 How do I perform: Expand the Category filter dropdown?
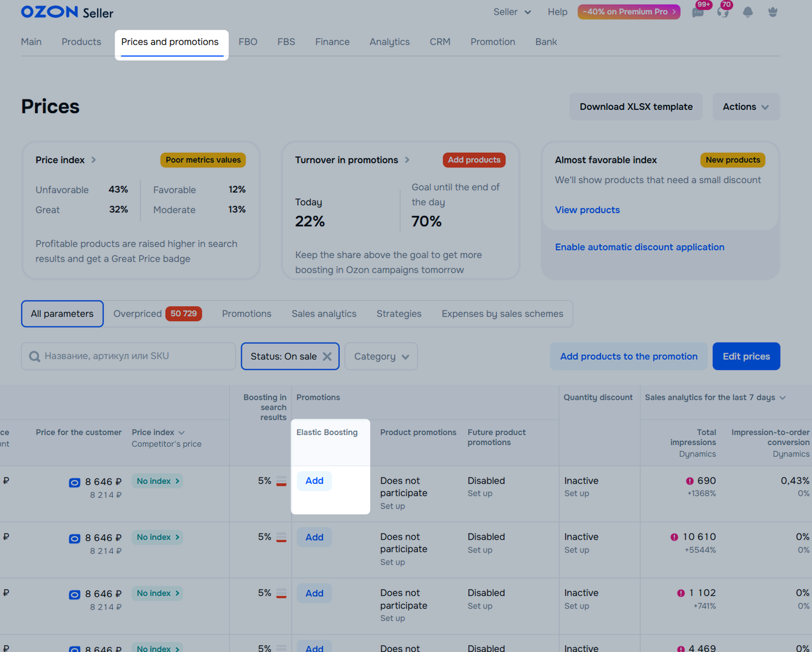point(381,357)
